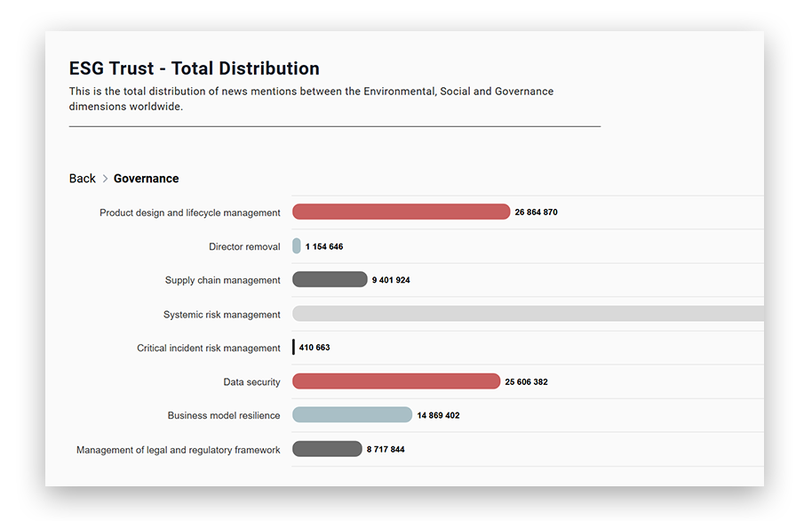Click the light gray Systemic risk management bar
812x521 pixels.
coord(528,314)
